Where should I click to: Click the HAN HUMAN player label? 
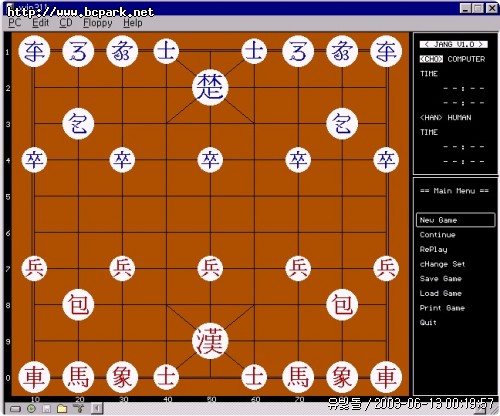[445, 118]
